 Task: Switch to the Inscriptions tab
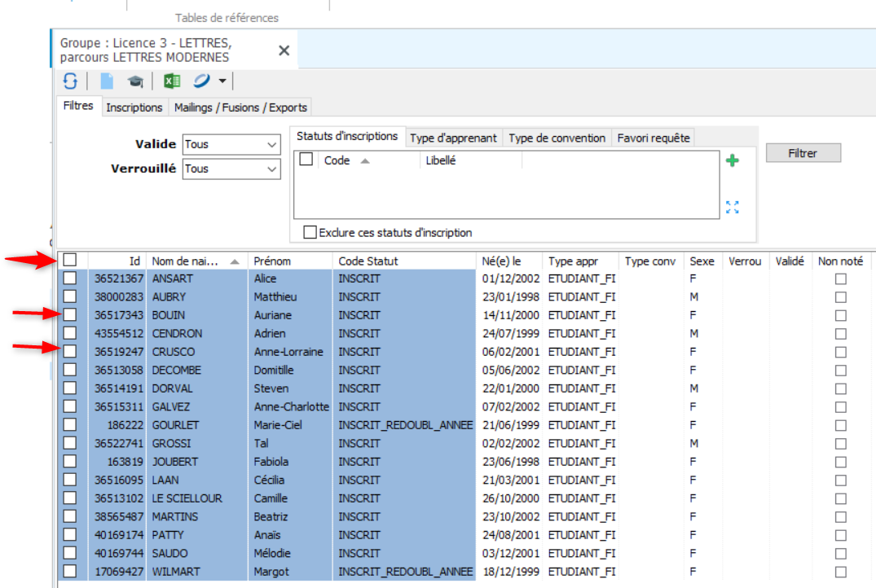pos(134,108)
